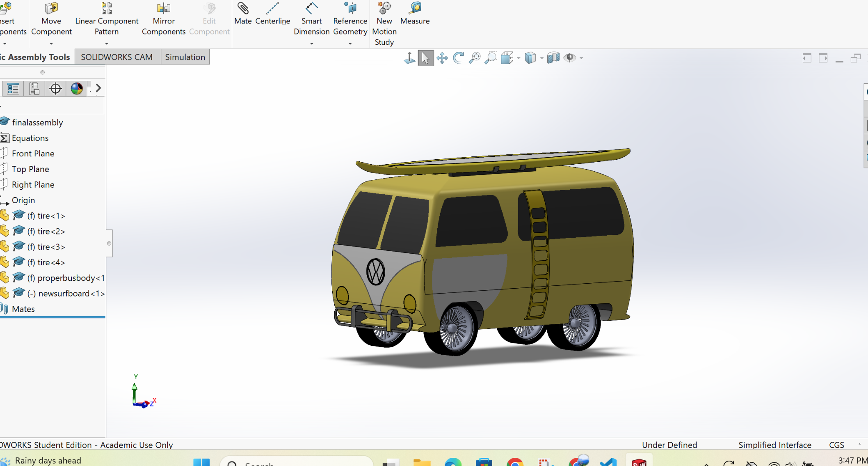Switch to the SOLIDWORKS CAM tab
868x466 pixels.
[117, 57]
